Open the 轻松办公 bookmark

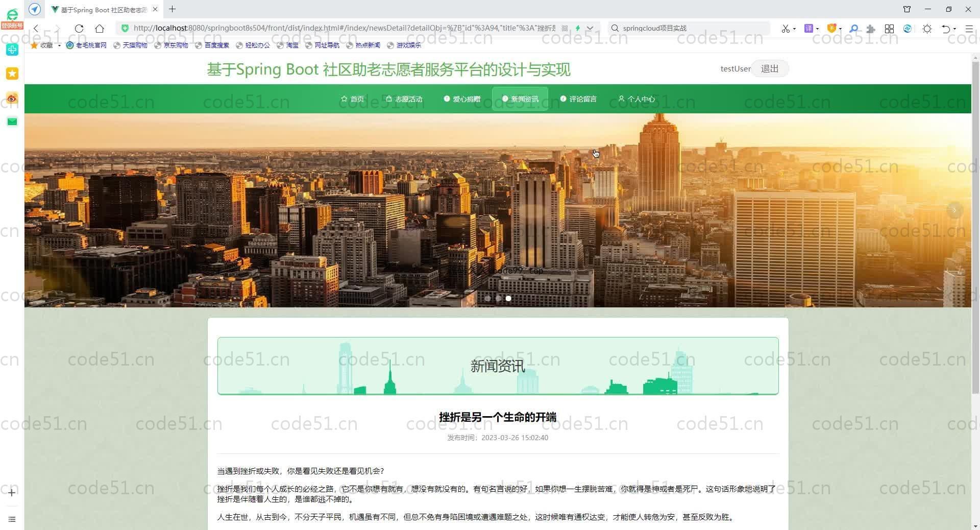click(x=253, y=45)
